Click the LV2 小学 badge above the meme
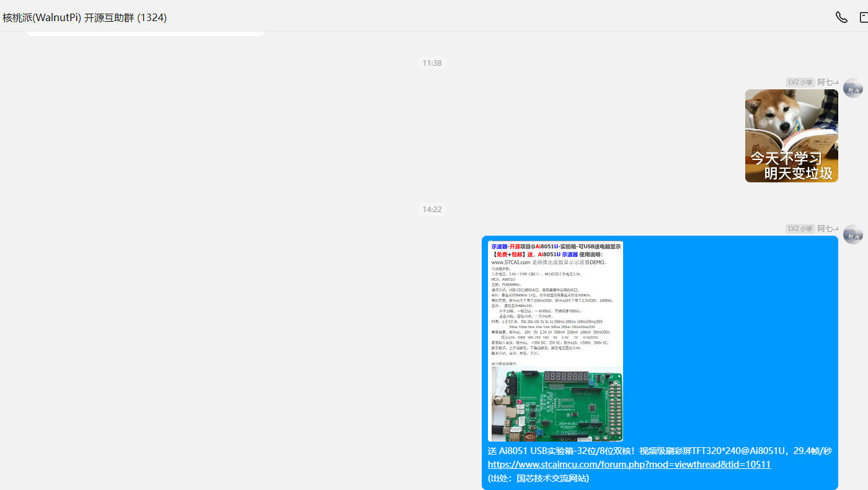The image size is (868, 490). 800,82
